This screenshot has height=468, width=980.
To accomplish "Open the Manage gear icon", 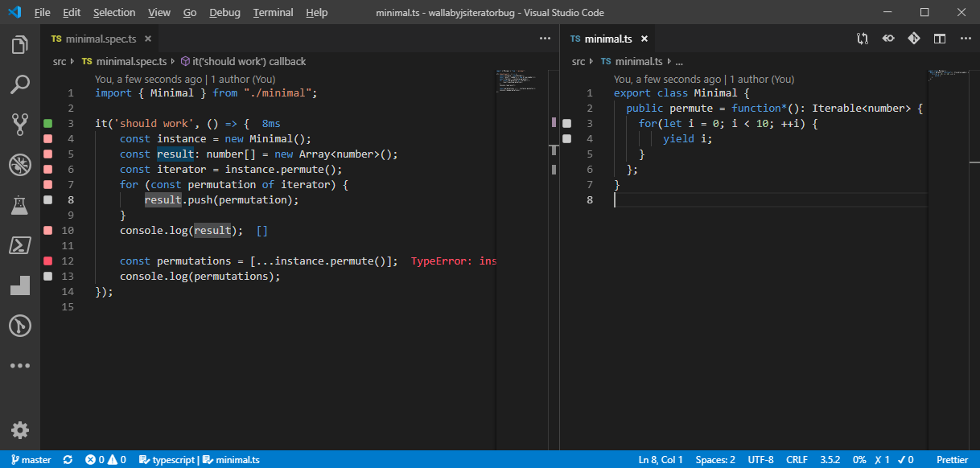I will (20, 430).
